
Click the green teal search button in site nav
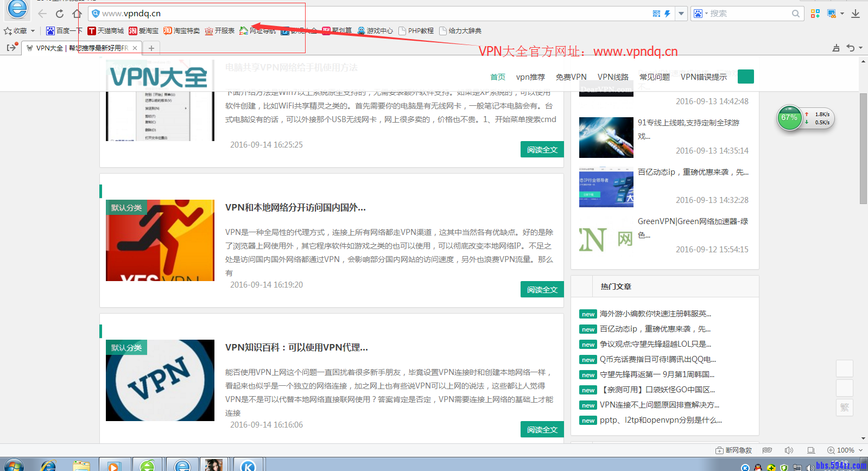(x=745, y=77)
